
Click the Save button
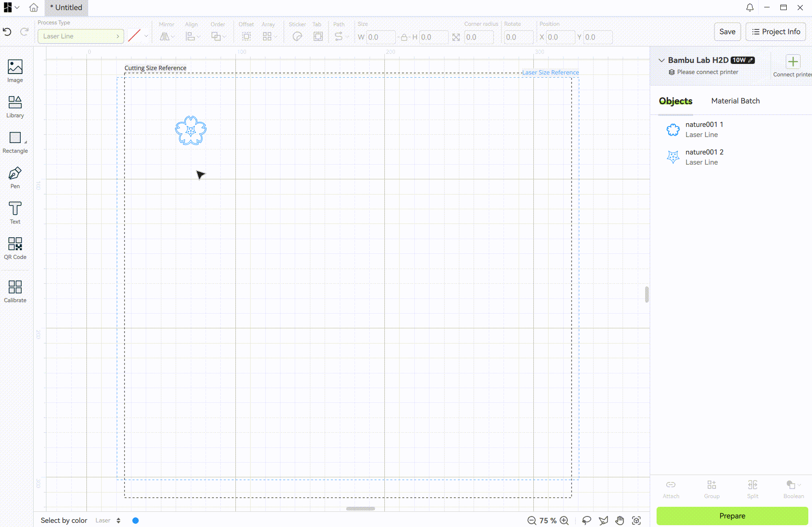(727, 32)
